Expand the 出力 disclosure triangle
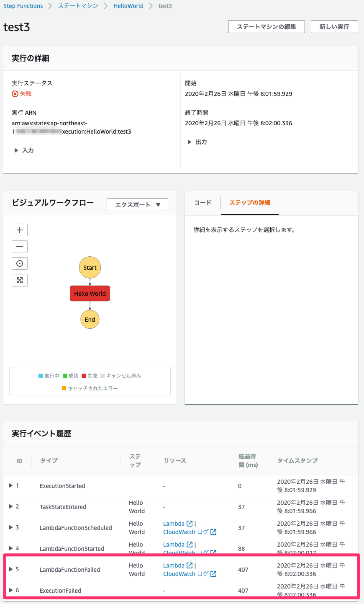Screen dimensions: 364x604 [x=189, y=142]
